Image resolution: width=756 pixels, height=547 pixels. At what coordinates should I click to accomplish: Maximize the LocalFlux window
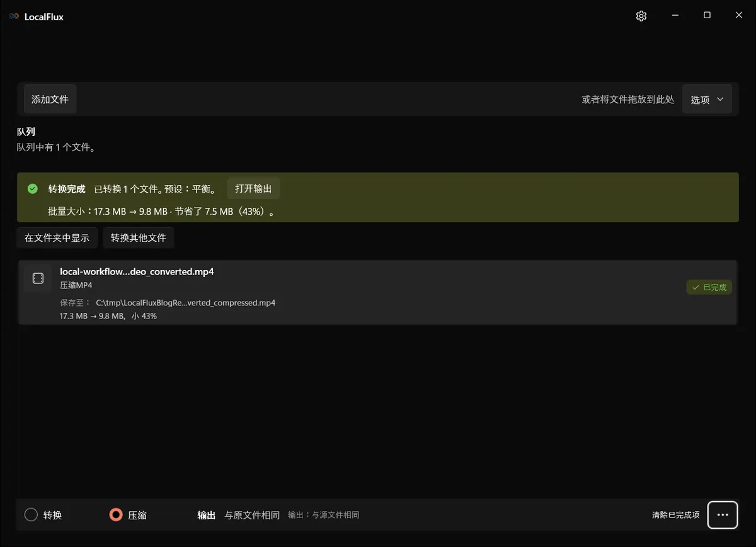point(707,16)
